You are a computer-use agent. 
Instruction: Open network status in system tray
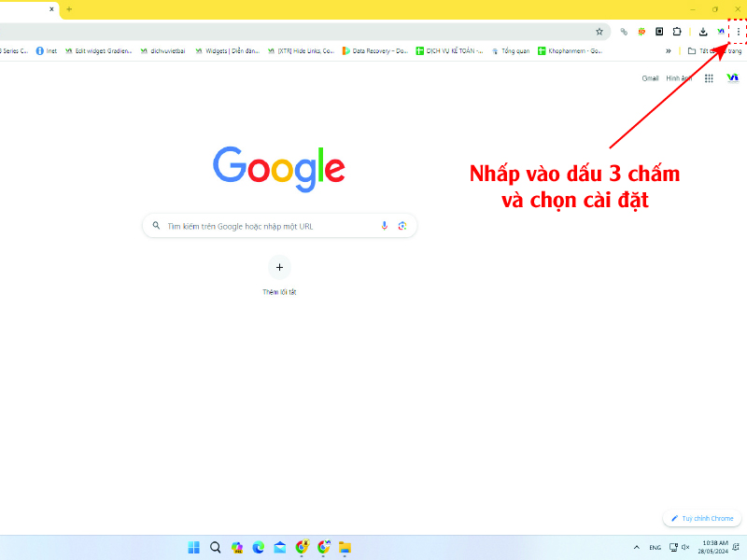click(673, 548)
